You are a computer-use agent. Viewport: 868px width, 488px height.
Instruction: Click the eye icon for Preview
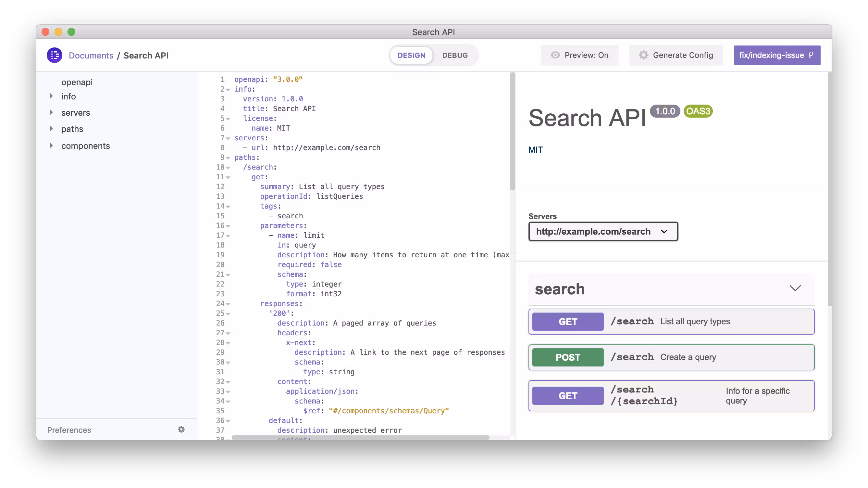click(555, 55)
